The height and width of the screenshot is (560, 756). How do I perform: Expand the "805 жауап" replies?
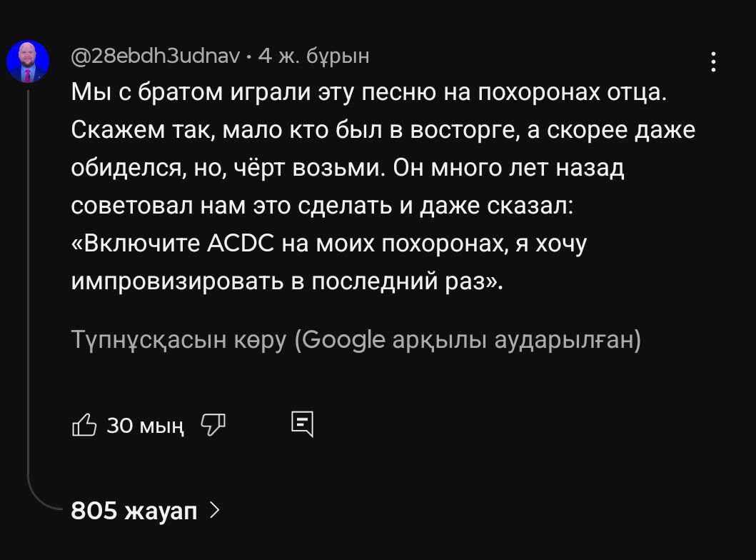point(134,511)
